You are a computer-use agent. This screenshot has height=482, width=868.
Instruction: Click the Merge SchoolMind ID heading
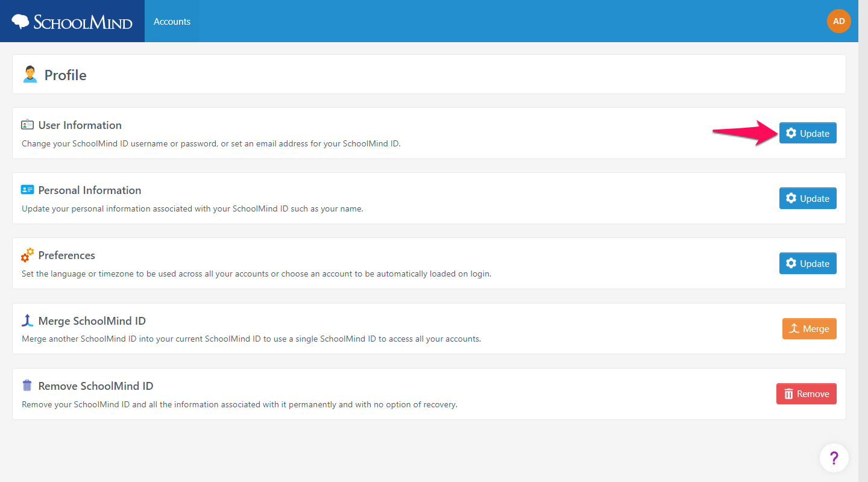coord(92,321)
